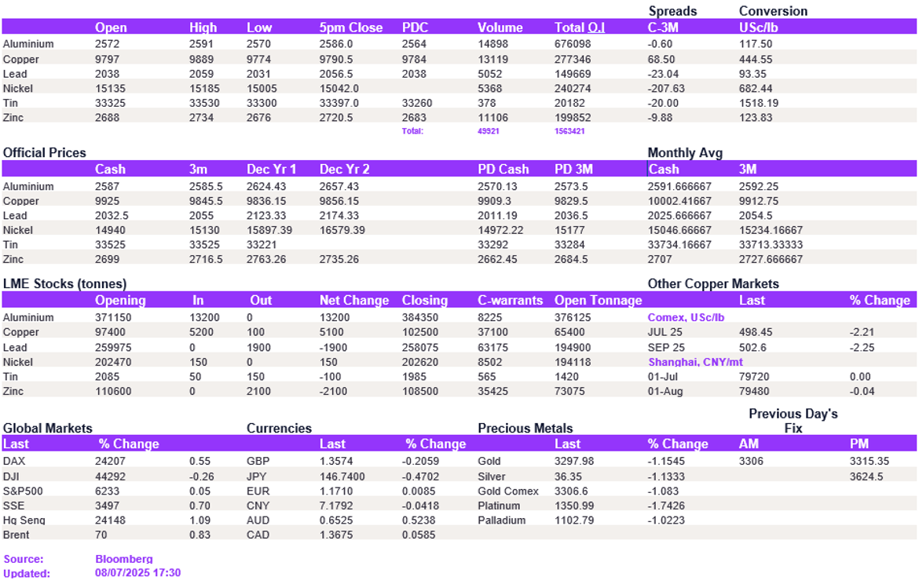919x588 pixels.
Task: Select Copper C-3M spread 68.50
Action: pos(661,59)
